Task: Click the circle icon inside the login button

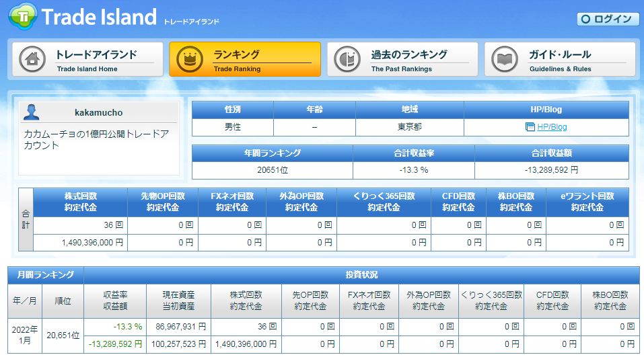Action: click(x=586, y=19)
